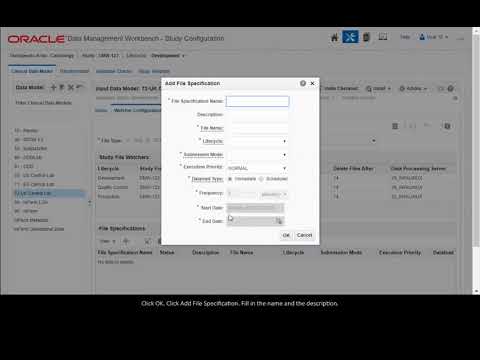This screenshot has height=360, width=480.
Task: Click the add (plus) icon beside Data Model
Action: click(x=53, y=87)
